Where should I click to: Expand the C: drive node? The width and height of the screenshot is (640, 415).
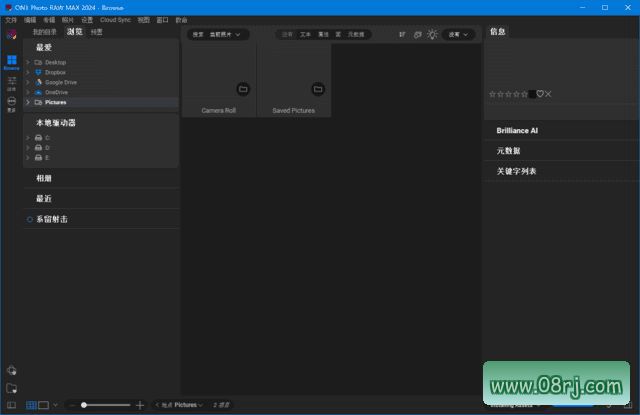coord(28,138)
